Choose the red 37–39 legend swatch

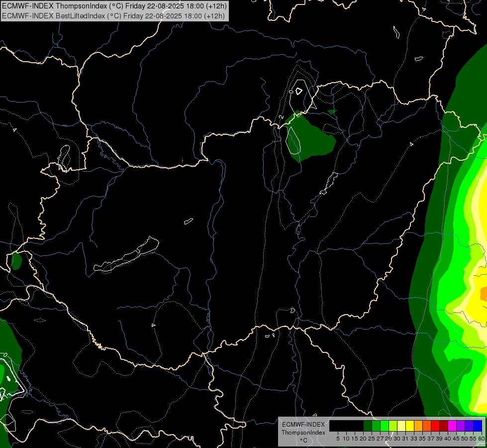tap(435, 426)
